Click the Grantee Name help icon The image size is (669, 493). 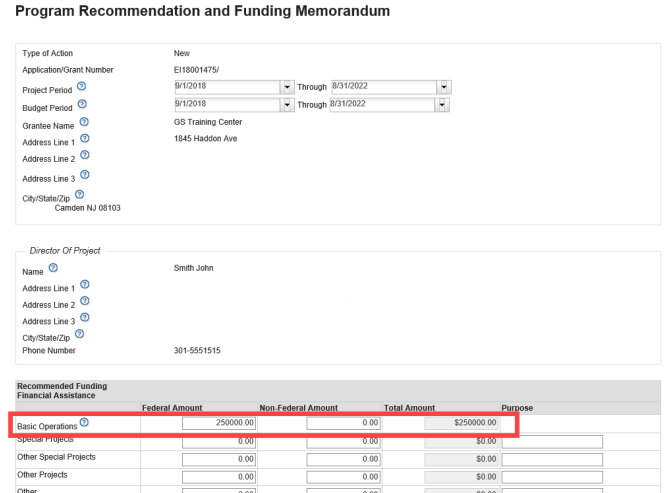pos(84,122)
